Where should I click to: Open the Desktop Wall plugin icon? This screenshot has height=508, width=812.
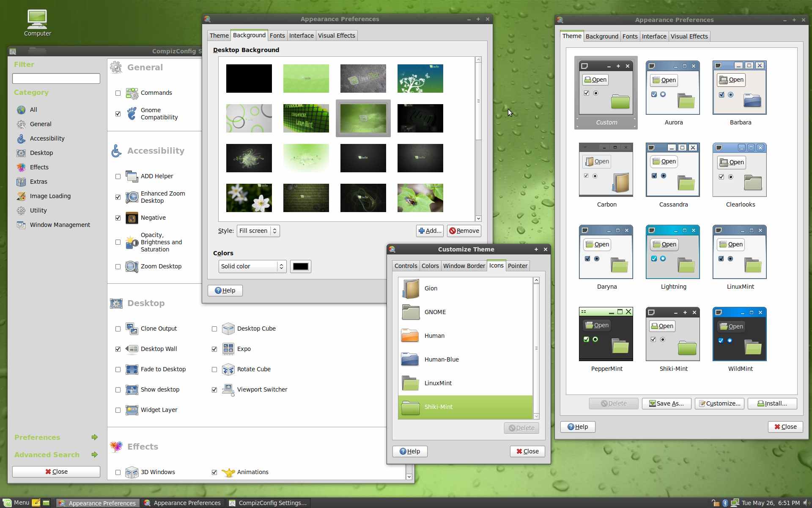(132, 349)
